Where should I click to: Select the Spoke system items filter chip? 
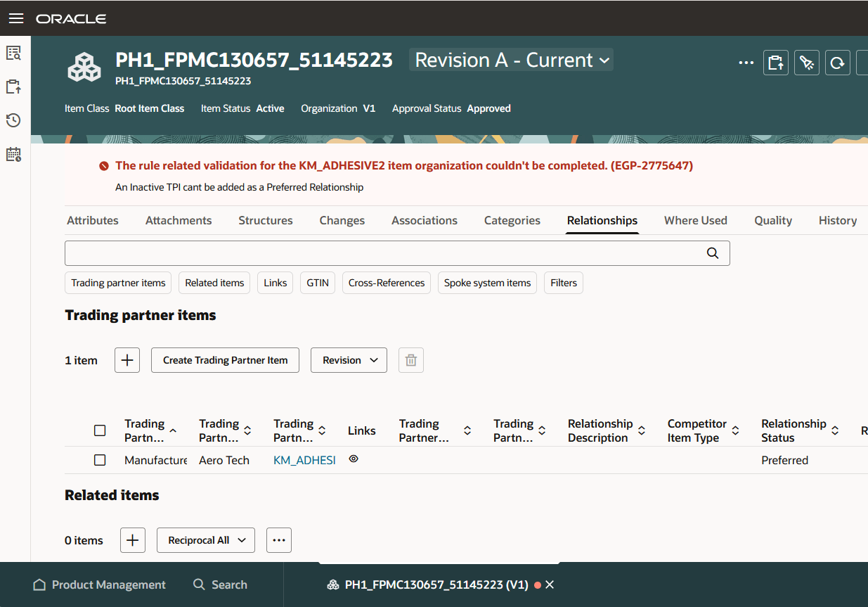click(488, 283)
